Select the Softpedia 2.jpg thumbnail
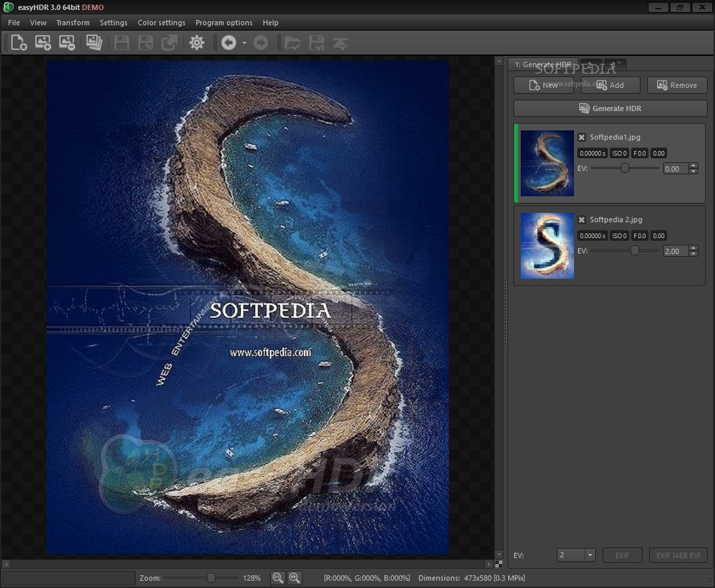715x588 pixels. pos(547,246)
